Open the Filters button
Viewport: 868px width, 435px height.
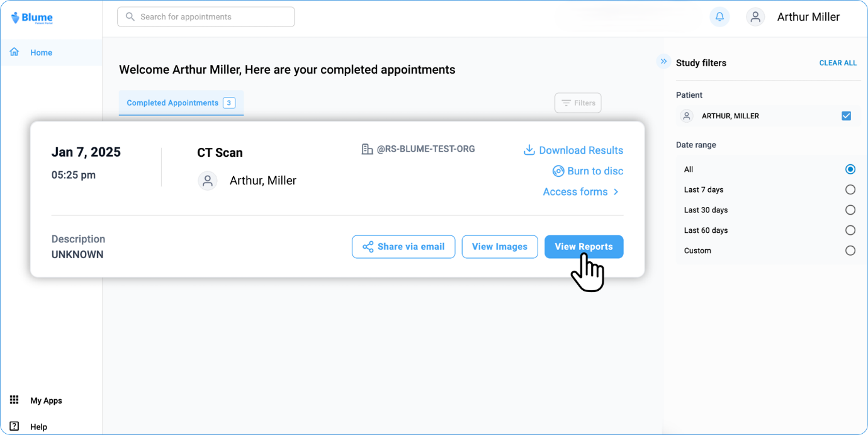578,103
